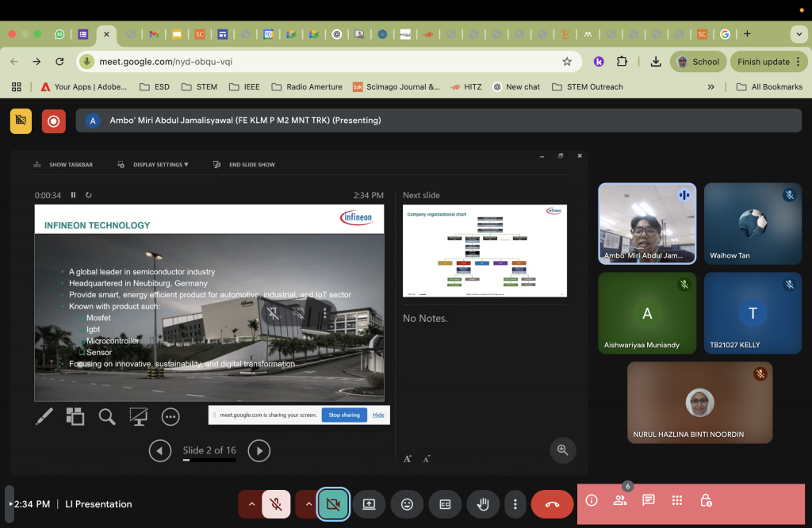The image size is (812, 528).
Task: Open the ESD bookmarks folder
Action: (x=155, y=87)
